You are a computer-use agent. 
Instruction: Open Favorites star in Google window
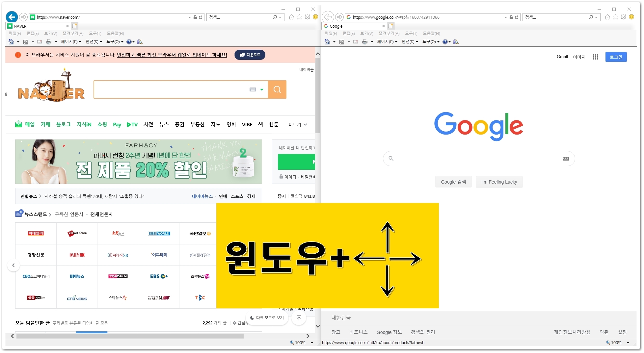(x=615, y=17)
